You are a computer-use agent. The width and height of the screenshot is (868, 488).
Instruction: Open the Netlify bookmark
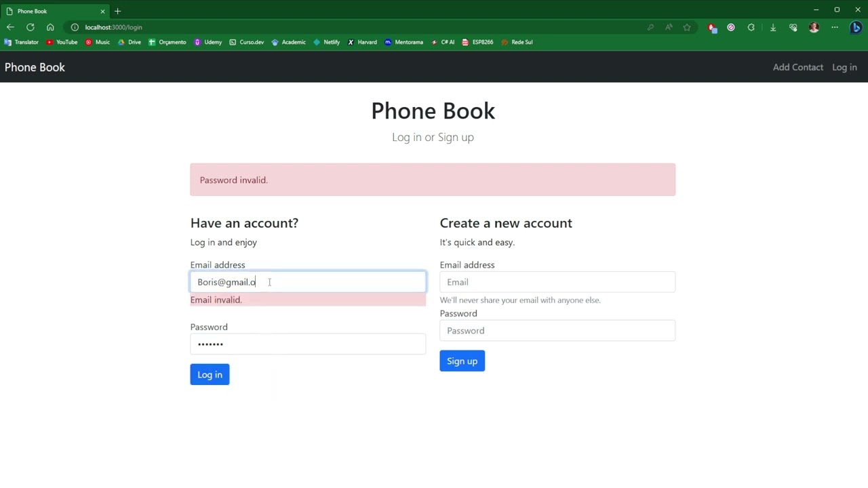(327, 42)
